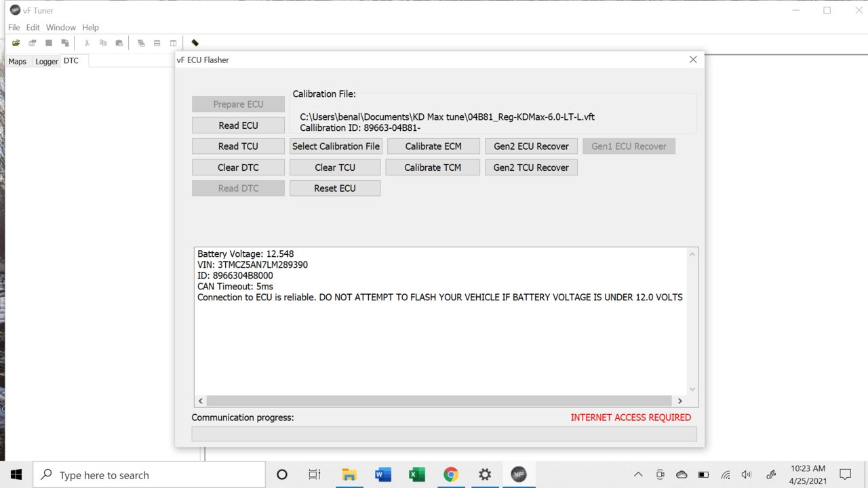Open Windows Start menu
The height and width of the screenshot is (488, 868).
pyautogui.click(x=16, y=474)
